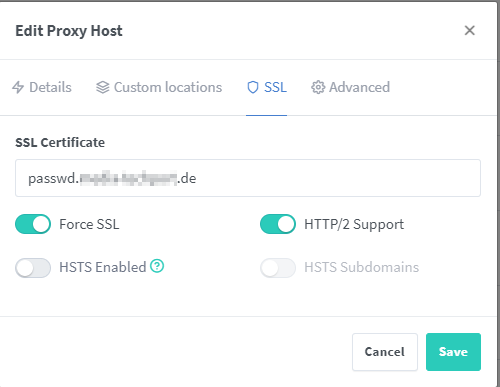Turn off HTTP/2 Support
The width and height of the screenshot is (500, 387).
(278, 224)
